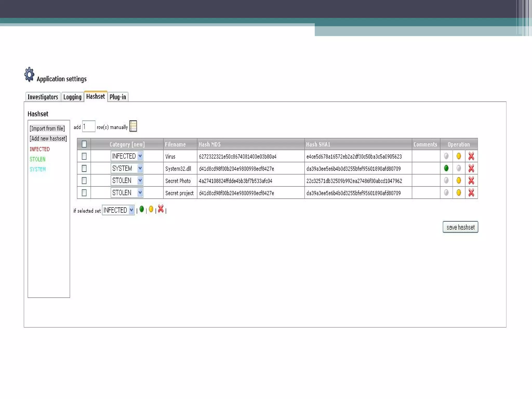Delete the Virus row with red X
Viewport: 532px width, 399px height.
coord(471,156)
